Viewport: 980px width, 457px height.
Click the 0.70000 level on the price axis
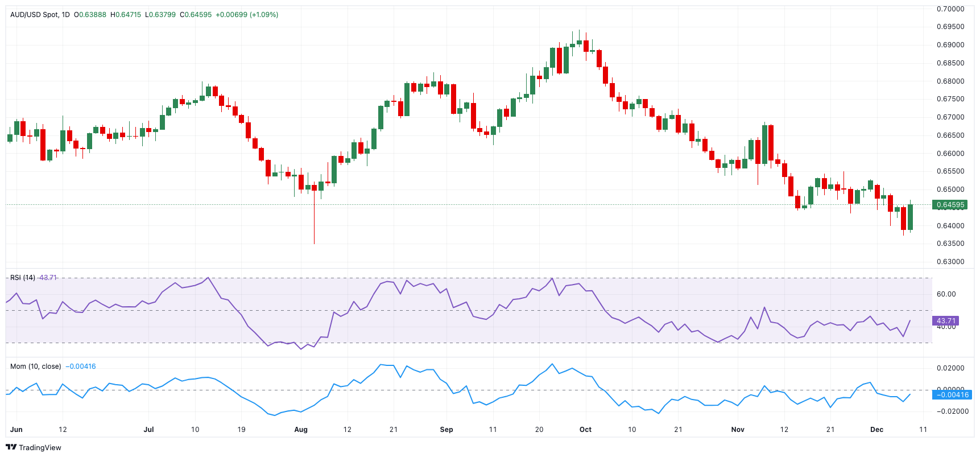950,9
